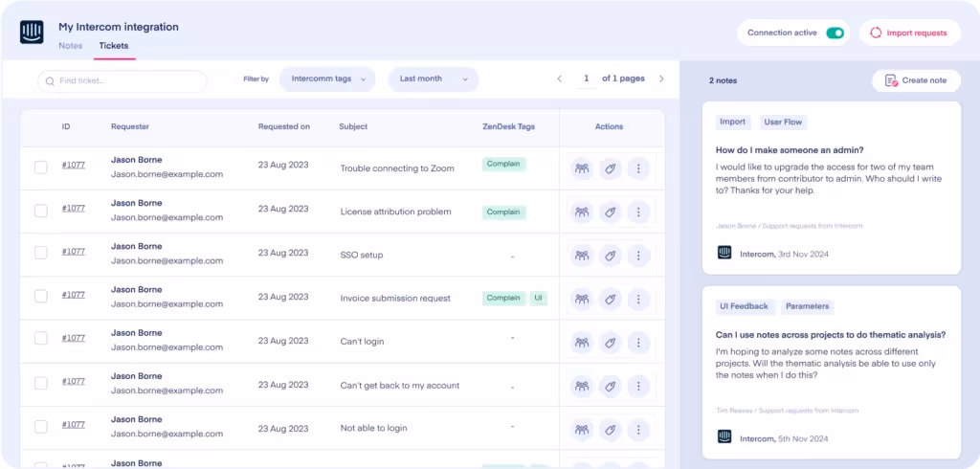Click the Requester column header
This screenshot has width=980, height=469.
click(130, 126)
